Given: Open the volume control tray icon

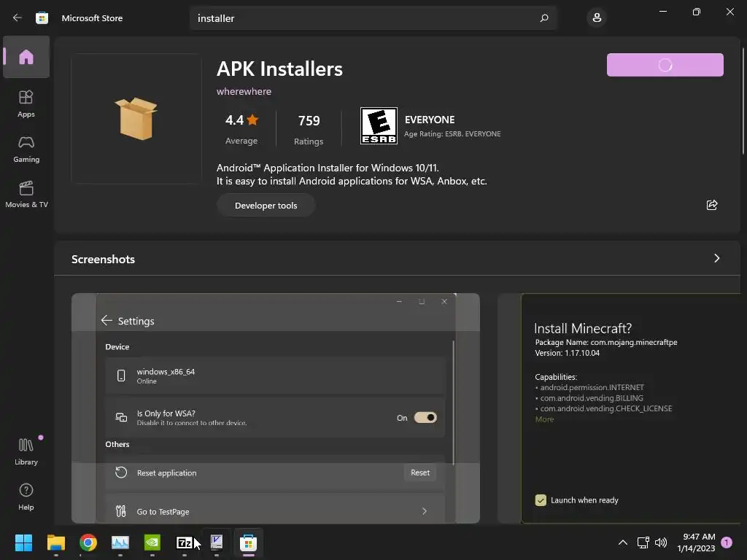Looking at the screenshot, I should (661, 542).
